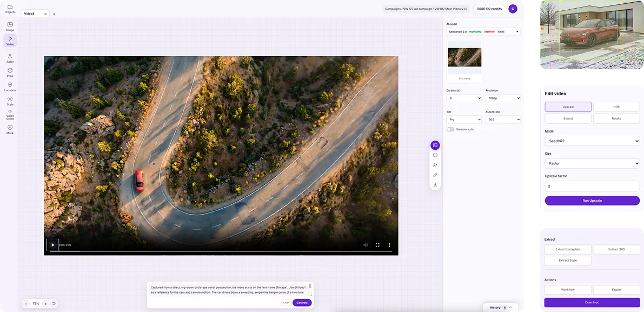Open the campaign breadcrumb path
The image size is (644, 312).
point(426,9)
